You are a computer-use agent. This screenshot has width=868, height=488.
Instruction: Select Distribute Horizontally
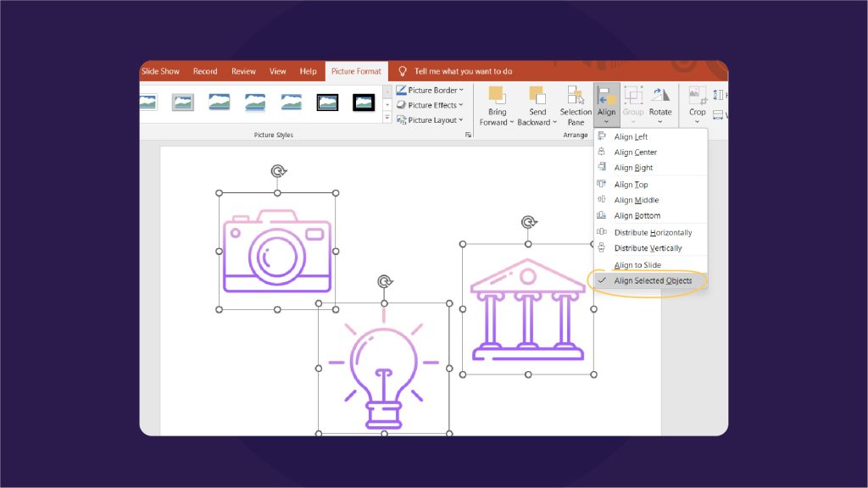[x=651, y=232]
